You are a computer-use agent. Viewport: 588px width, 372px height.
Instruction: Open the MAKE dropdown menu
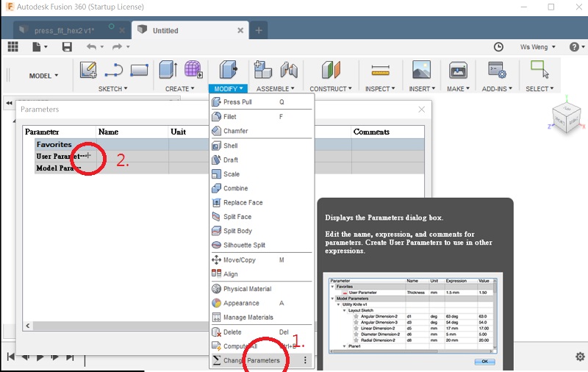click(458, 89)
